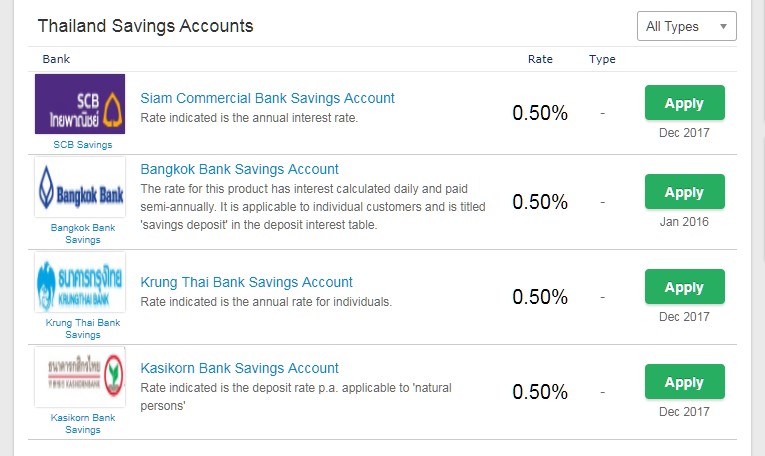765x456 pixels.
Task: Click the Bangkok Bank Savings caption link
Action: point(82,234)
